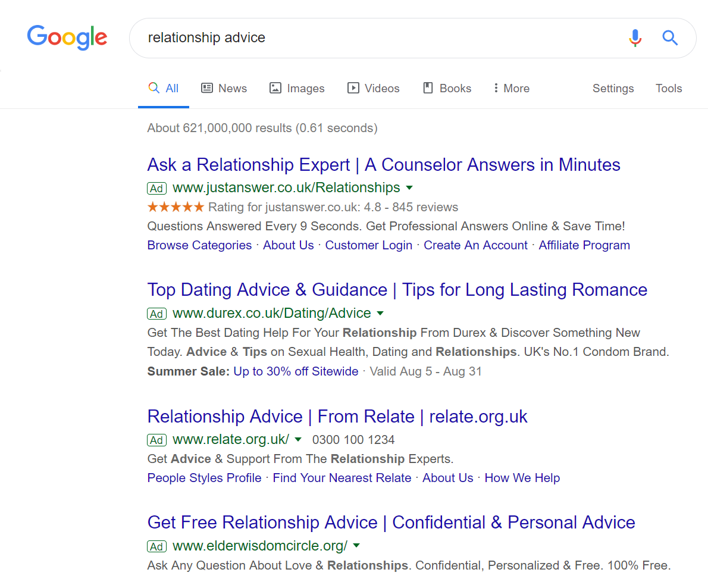This screenshot has height=588, width=708.
Task: Click the magnifier icon on All tab
Action: [x=154, y=87]
